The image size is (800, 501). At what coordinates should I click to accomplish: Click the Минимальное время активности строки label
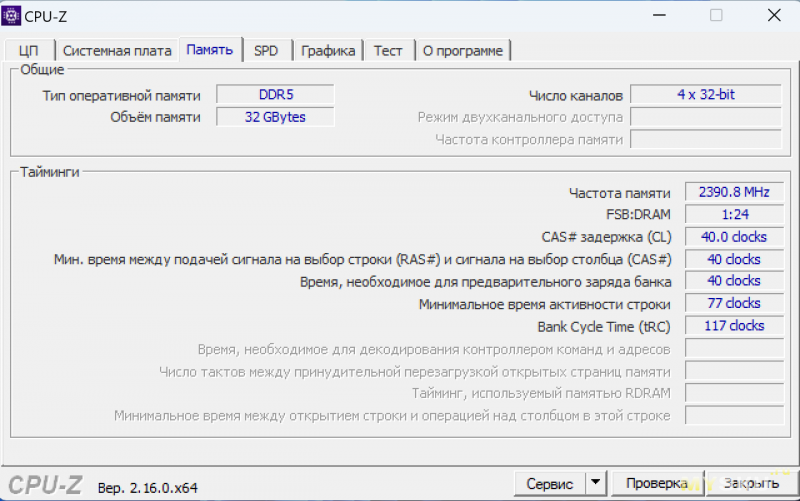point(544,304)
